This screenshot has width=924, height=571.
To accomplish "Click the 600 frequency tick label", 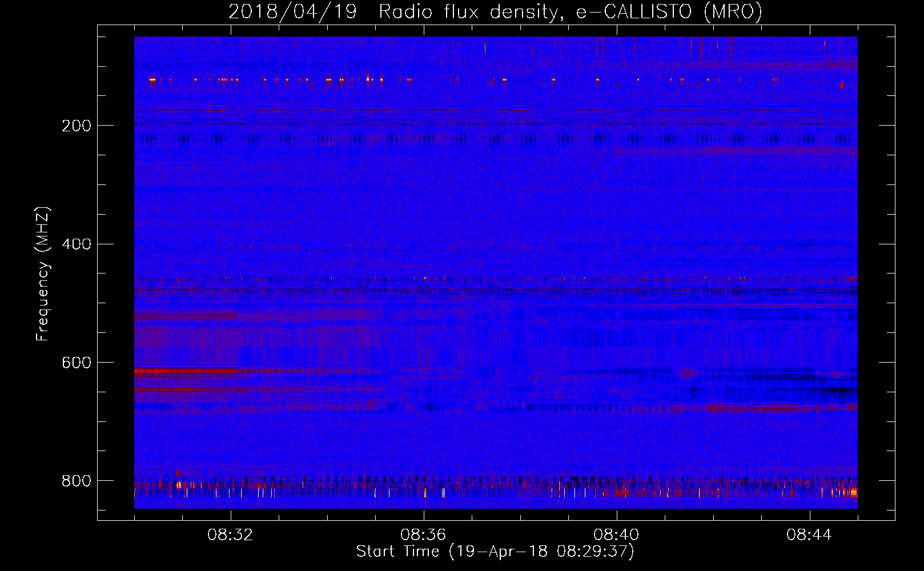I will (77, 363).
